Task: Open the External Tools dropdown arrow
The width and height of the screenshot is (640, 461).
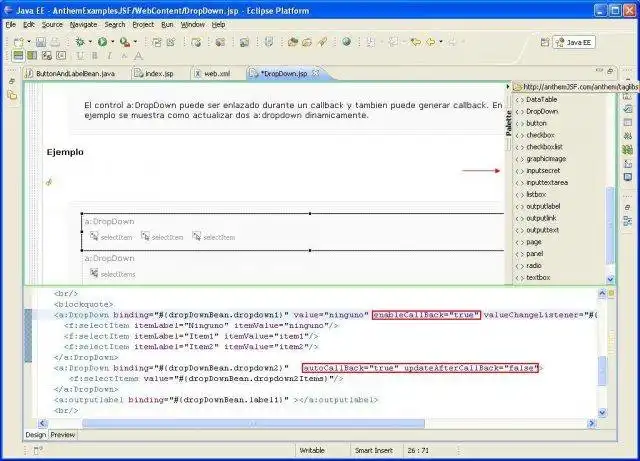Action: (x=136, y=42)
